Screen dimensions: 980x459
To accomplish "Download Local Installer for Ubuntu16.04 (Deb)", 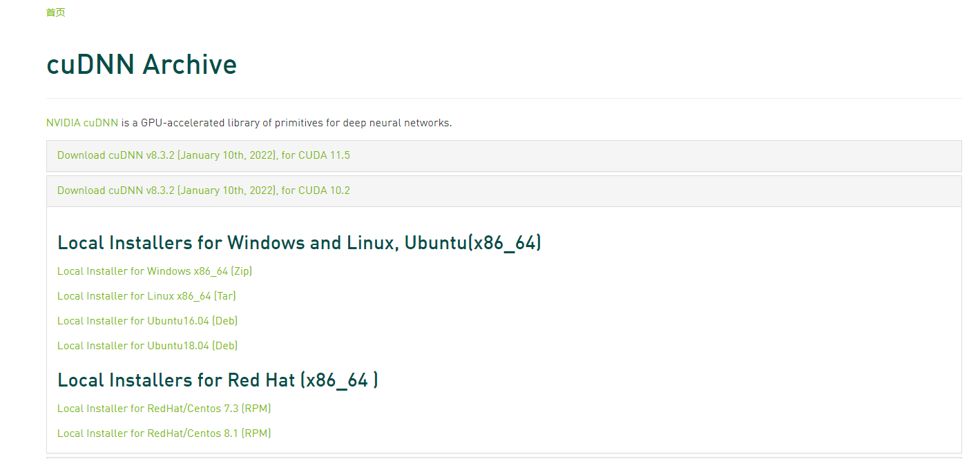I will coord(147,321).
